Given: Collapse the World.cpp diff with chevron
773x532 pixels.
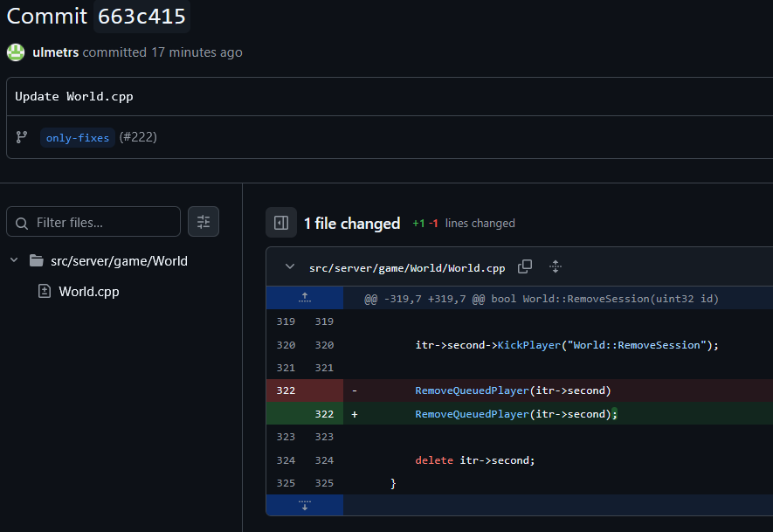Looking at the screenshot, I should click(290, 266).
